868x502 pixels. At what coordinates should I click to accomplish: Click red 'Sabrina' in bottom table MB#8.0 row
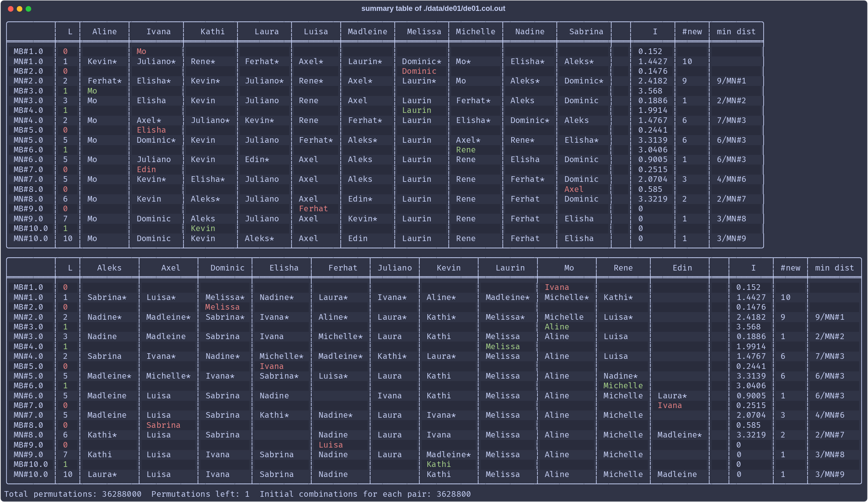coord(163,425)
